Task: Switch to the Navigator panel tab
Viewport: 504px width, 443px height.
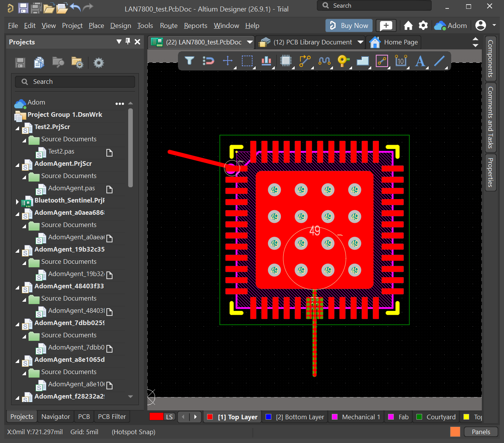Action: (x=55, y=417)
